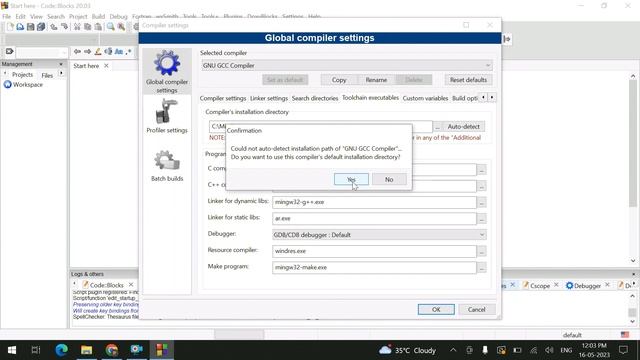Select the Files tab in Management
The width and height of the screenshot is (640, 360).
point(47,75)
